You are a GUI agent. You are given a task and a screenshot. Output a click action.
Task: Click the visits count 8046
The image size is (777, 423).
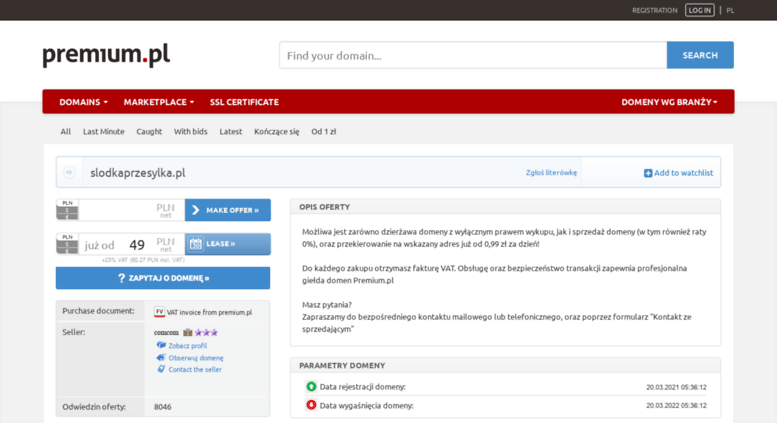(163, 407)
